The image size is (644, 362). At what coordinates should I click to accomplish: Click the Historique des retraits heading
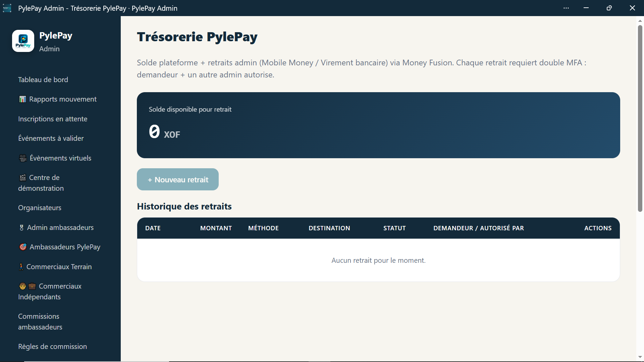pyautogui.click(x=184, y=206)
